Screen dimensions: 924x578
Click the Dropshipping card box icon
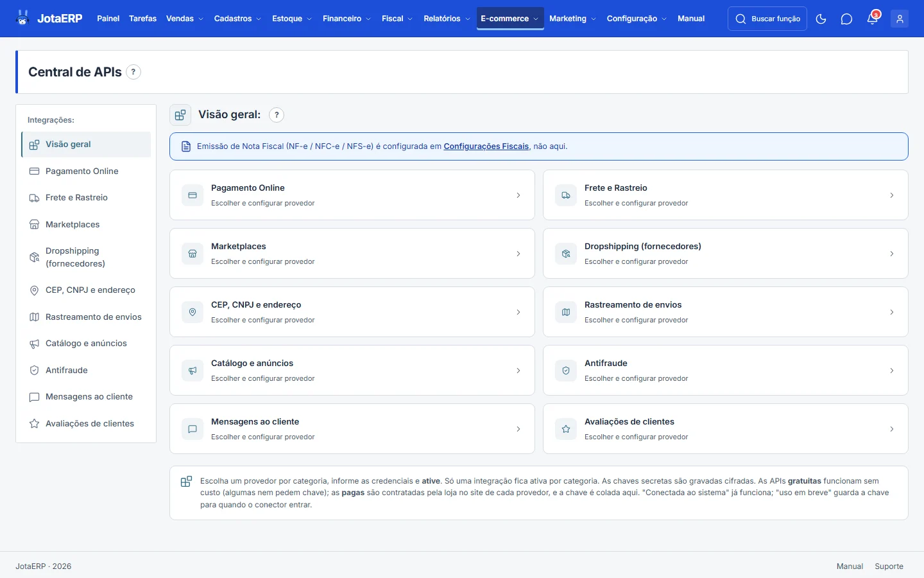[566, 254]
